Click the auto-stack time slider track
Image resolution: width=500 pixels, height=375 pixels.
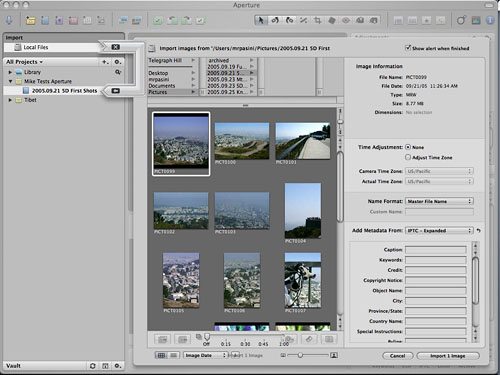coord(246,336)
